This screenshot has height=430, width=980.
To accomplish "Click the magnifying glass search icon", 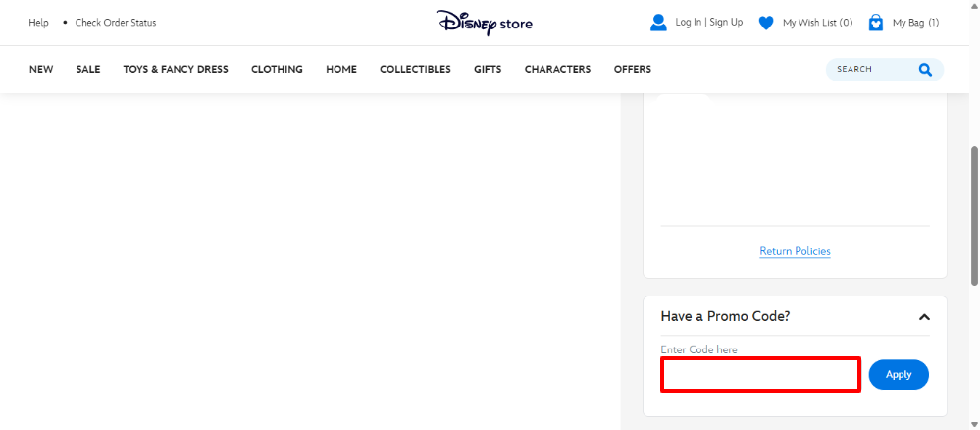I will click(x=925, y=70).
